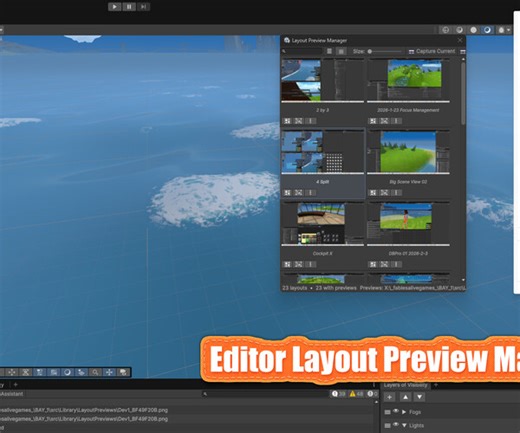Screen dimensions: 520x433
Task: Click scroll down arrow in Layout Preview Manager
Action: pos(463,280)
